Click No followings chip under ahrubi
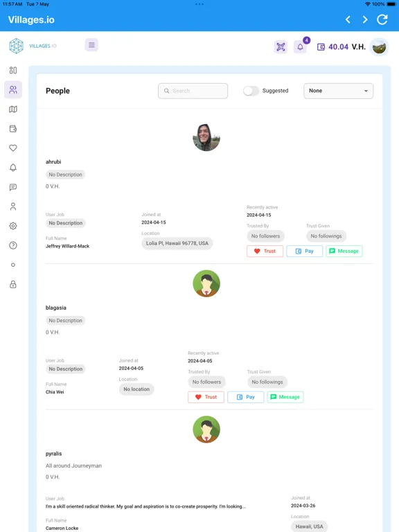 326,236
